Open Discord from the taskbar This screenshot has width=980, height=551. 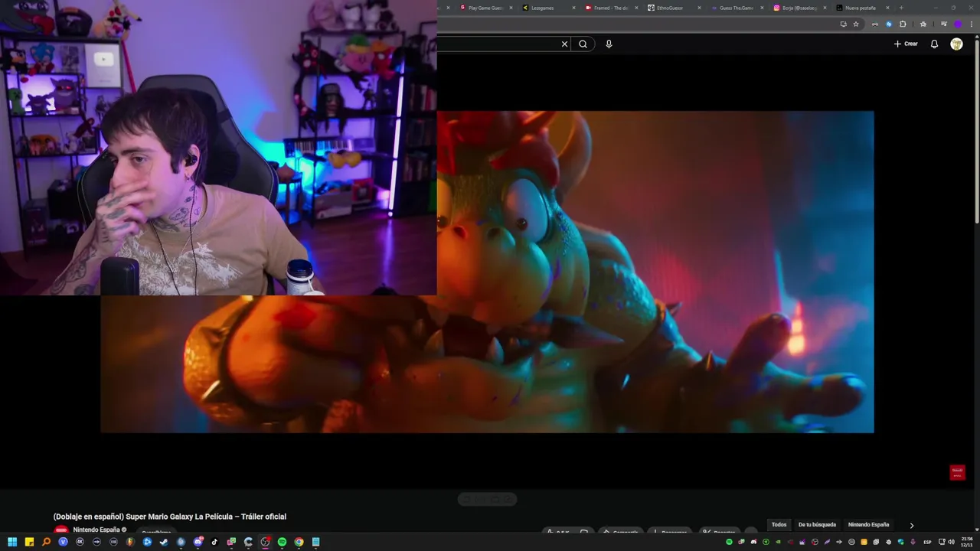198,542
